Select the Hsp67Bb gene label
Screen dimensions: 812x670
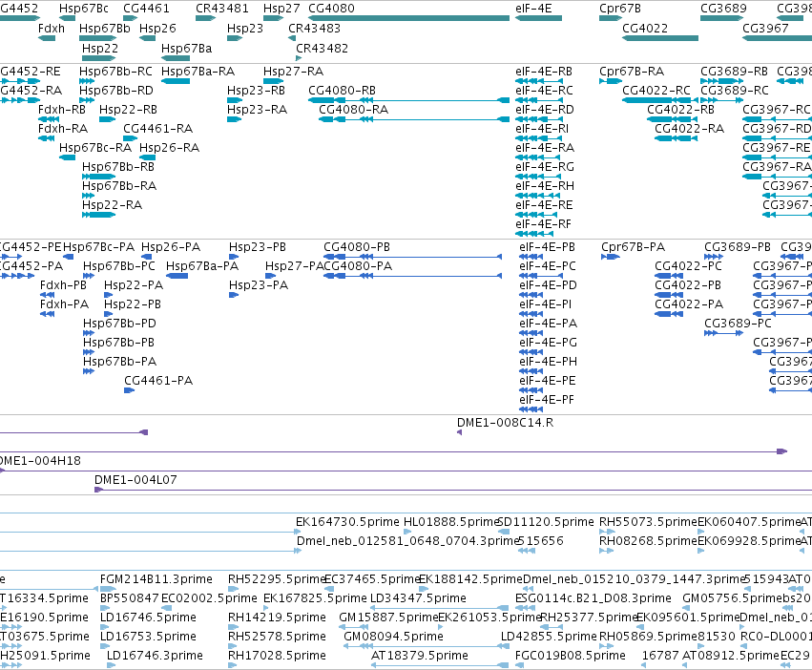click(105, 29)
